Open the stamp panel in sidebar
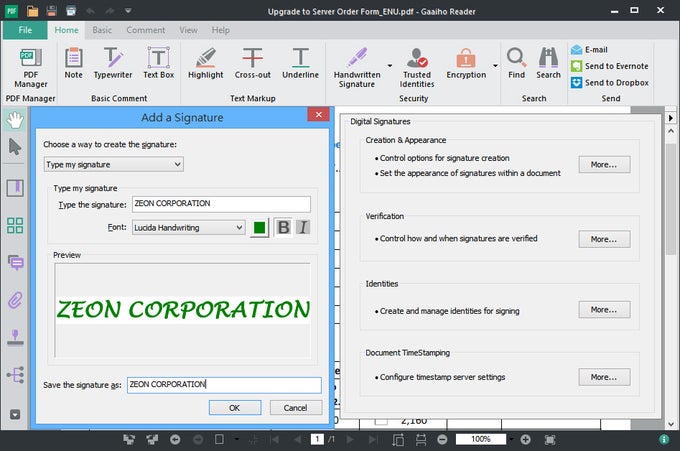680x451 pixels. [x=15, y=337]
